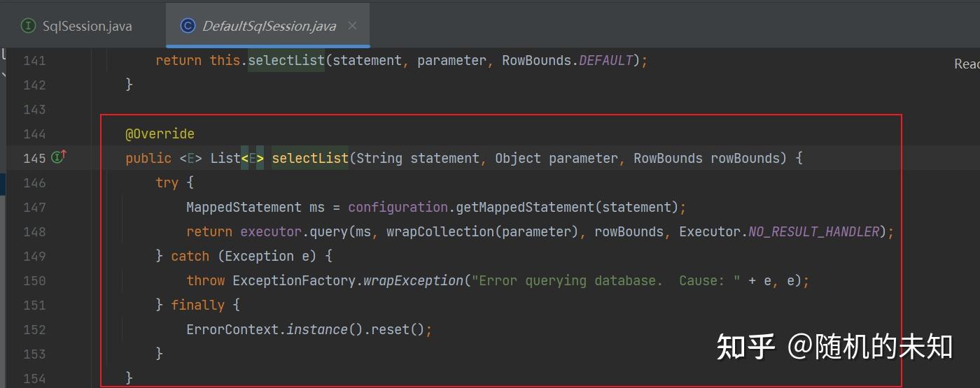Click the configuration field on line 147
980x388 pixels.
pos(398,207)
